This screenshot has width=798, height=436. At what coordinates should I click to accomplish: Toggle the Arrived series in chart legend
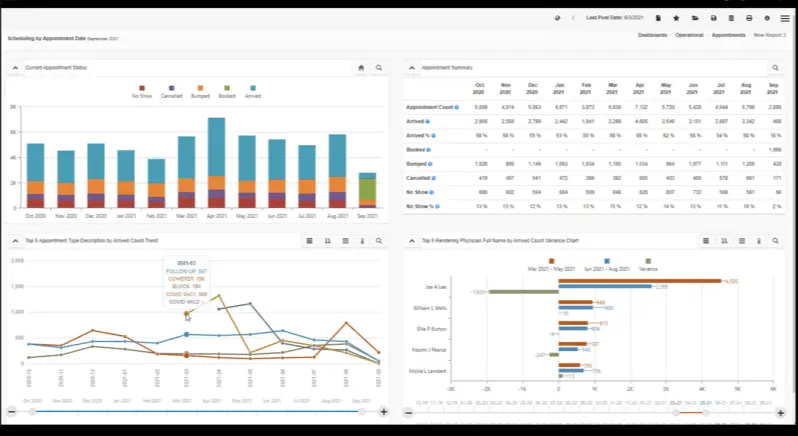(255, 91)
